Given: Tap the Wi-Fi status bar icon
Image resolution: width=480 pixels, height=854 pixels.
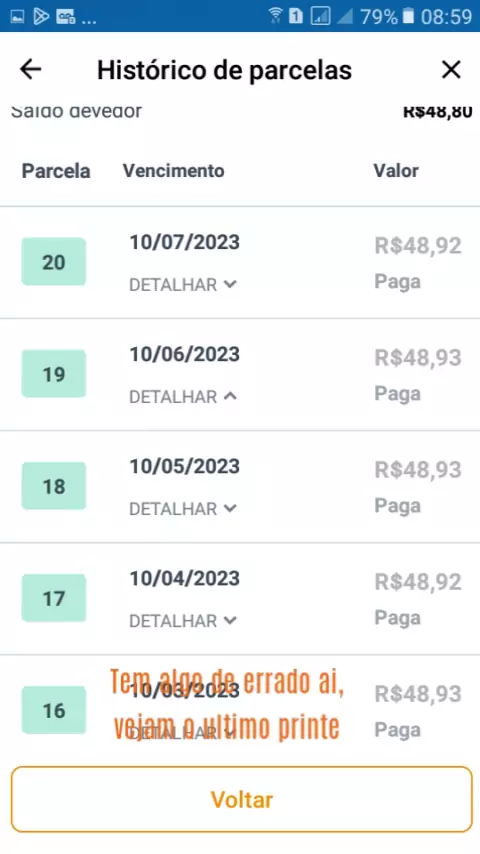Looking at the screenshot, I should (276, 16).
